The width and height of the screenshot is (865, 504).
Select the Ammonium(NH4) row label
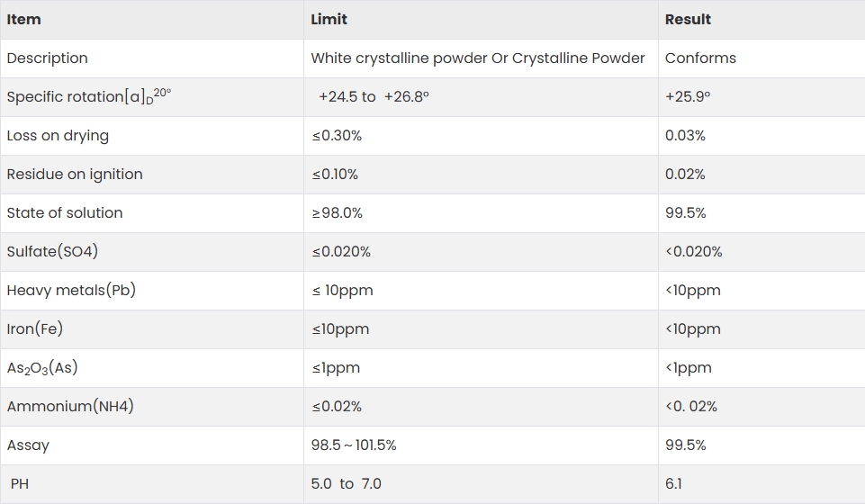click(x=70, y=407)
